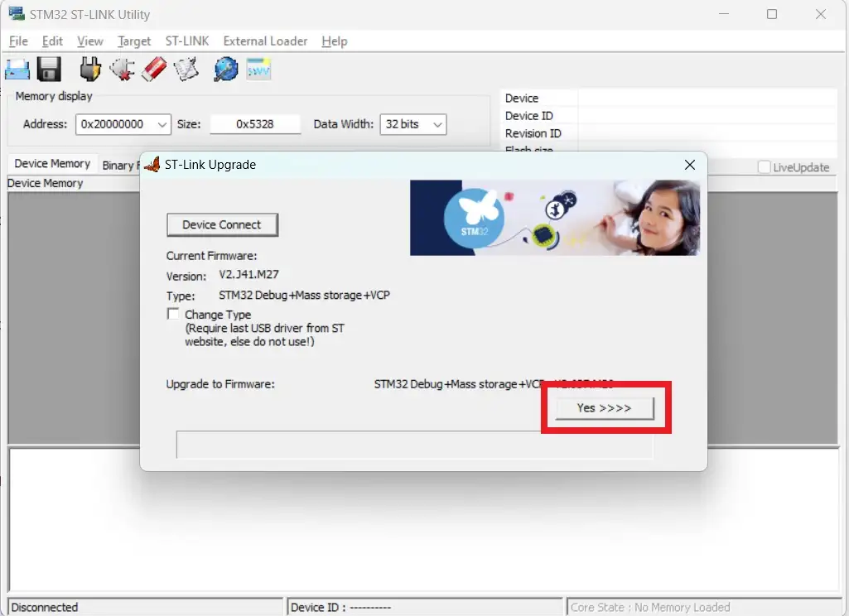Open the Data Width dropdown
The height and width of the screenshot is (616, 849).
[x=437, y=124]
